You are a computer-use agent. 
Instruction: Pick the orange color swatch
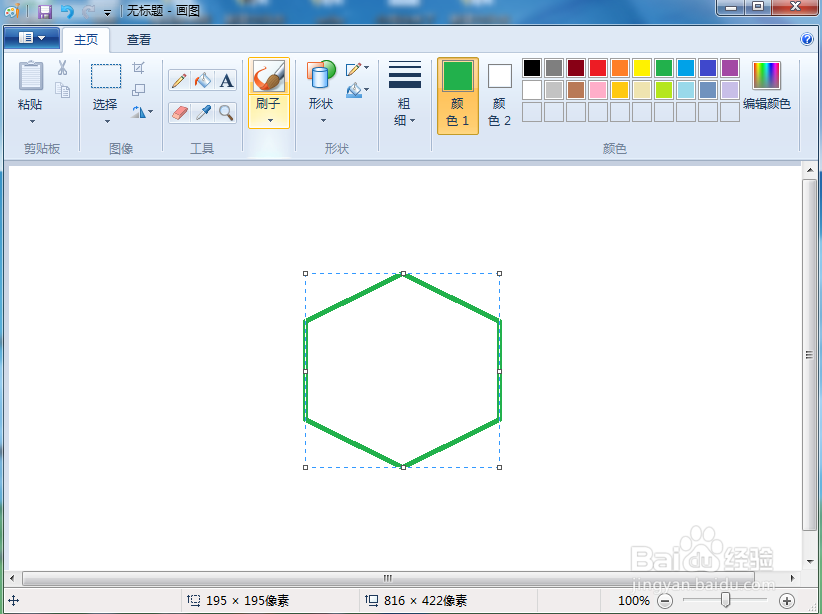click(x=620, y=68)
